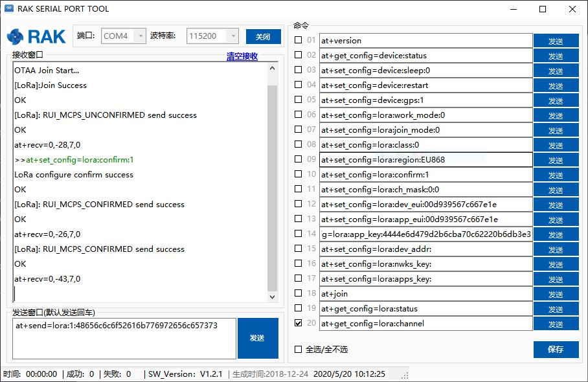Check the box for command 10
This screenshot has width=588, height=382.
click(298, 174)
